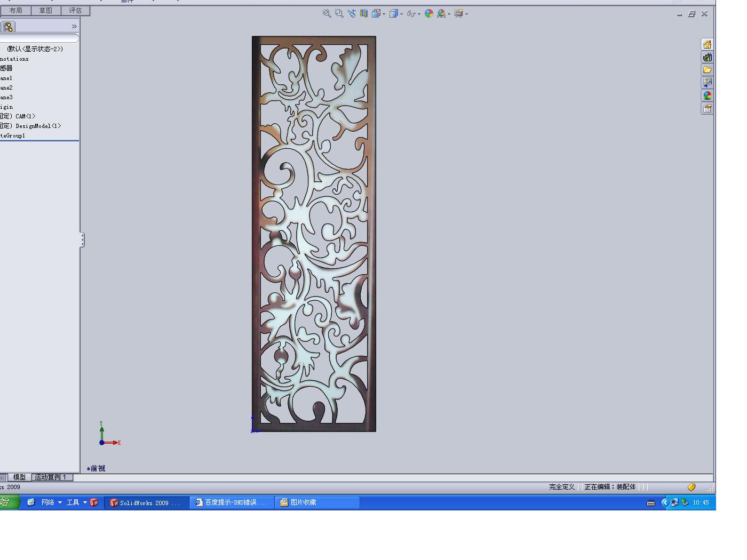The image size is (747, 560).
Task: Click the Zoom to Fit magnifier icon
Action: click(x=327, y=13)
